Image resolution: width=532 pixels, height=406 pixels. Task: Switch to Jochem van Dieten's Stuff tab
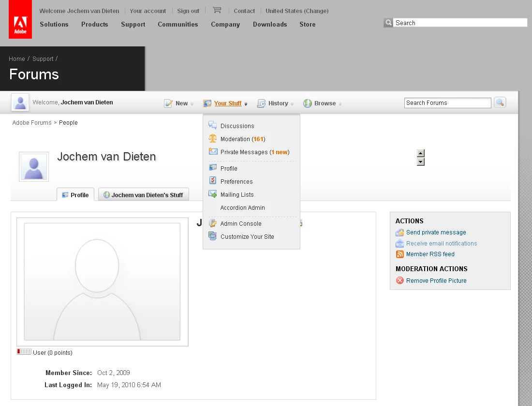click(144, 195)
